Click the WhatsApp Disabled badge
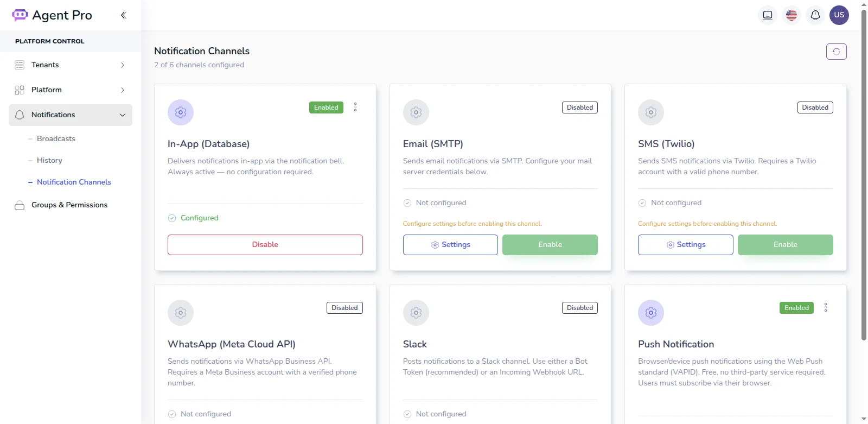 (x=344, y=308)
